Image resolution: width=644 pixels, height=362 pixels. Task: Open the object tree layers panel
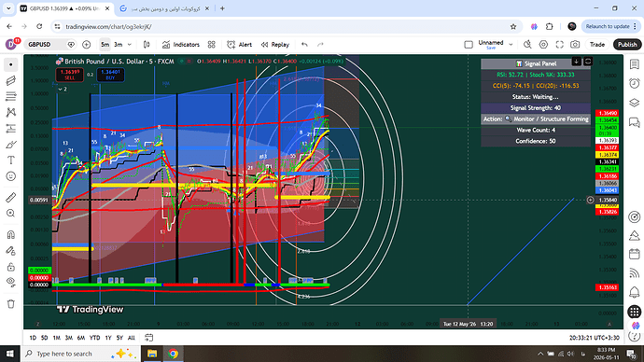(x=634, y=103)
